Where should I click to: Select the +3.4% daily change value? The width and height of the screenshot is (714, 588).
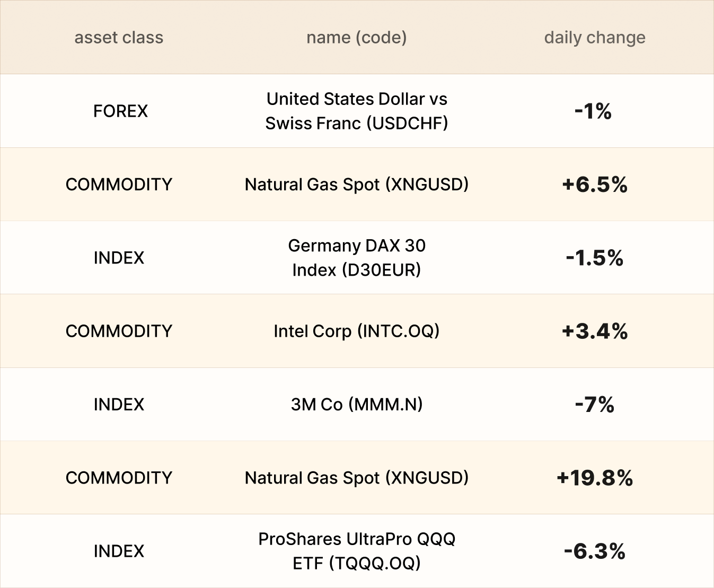(594, 331)
